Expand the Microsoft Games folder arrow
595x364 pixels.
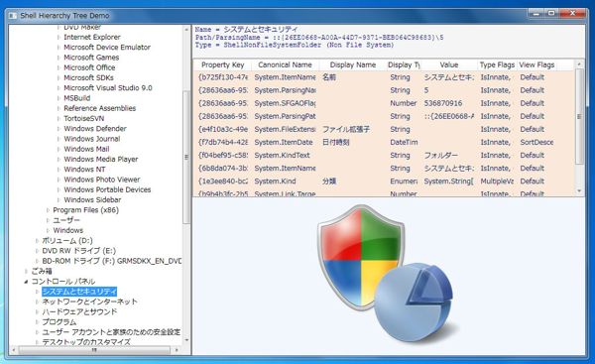pos(59,58)
